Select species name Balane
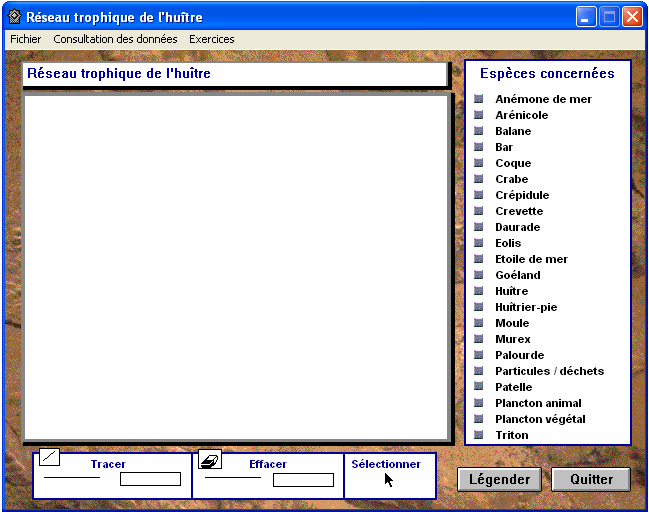 [513, 131]
